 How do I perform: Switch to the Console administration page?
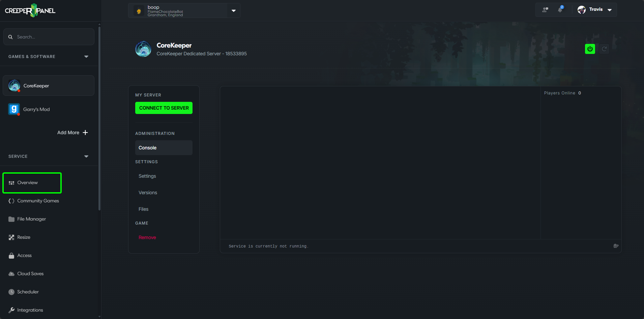(x=147, y=147)
